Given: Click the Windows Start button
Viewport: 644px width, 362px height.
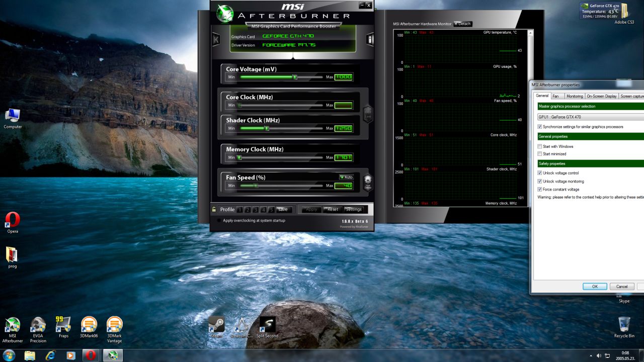Looking at the screenshot, I should 9,355.
